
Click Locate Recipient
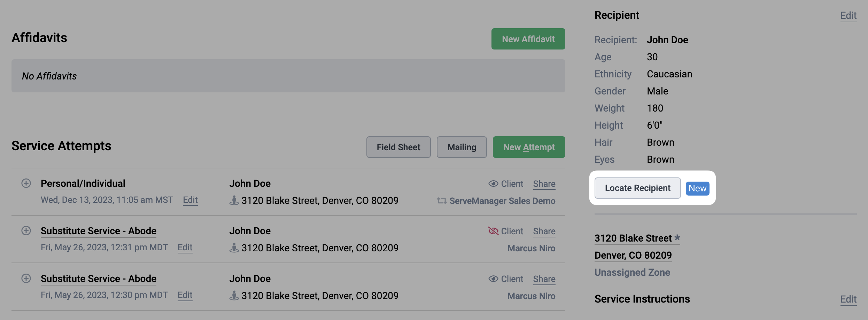(637, 188)
